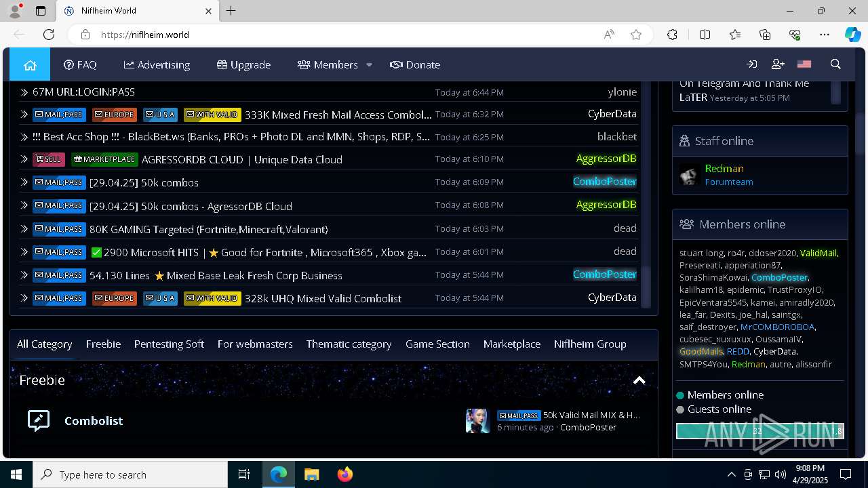Select the All Category tab
The height and width of the screenshot is (488, 868).
pos(44,344)
